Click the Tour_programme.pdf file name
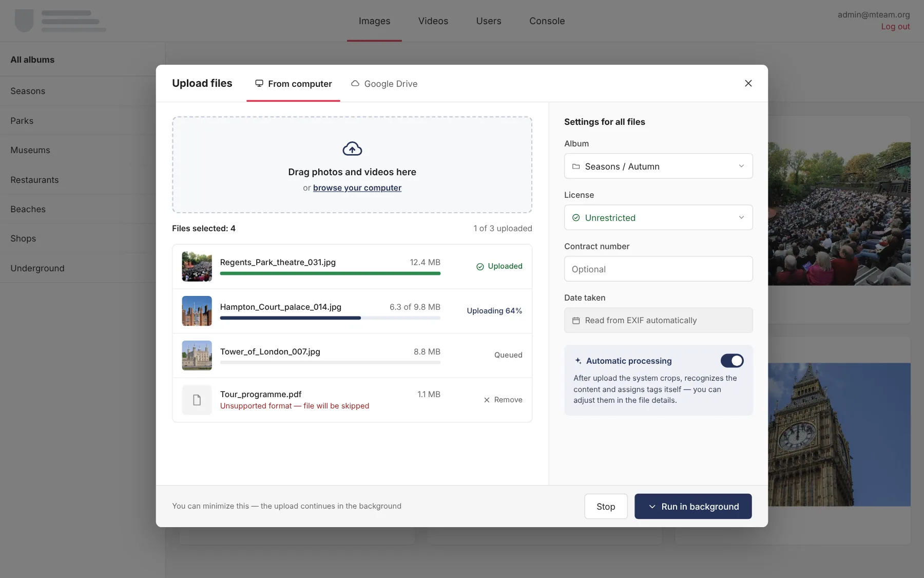Screen dimensions: 924x578 (261, 394)
